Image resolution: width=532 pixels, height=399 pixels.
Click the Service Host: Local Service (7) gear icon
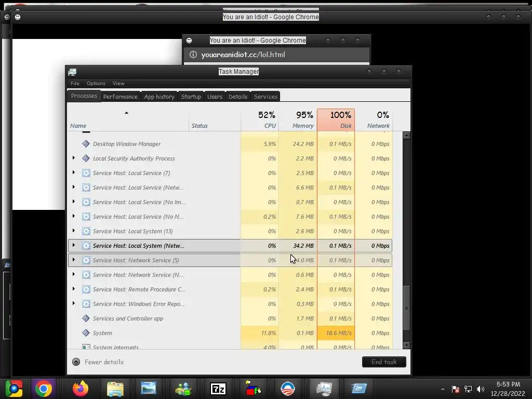pos(86,173)
